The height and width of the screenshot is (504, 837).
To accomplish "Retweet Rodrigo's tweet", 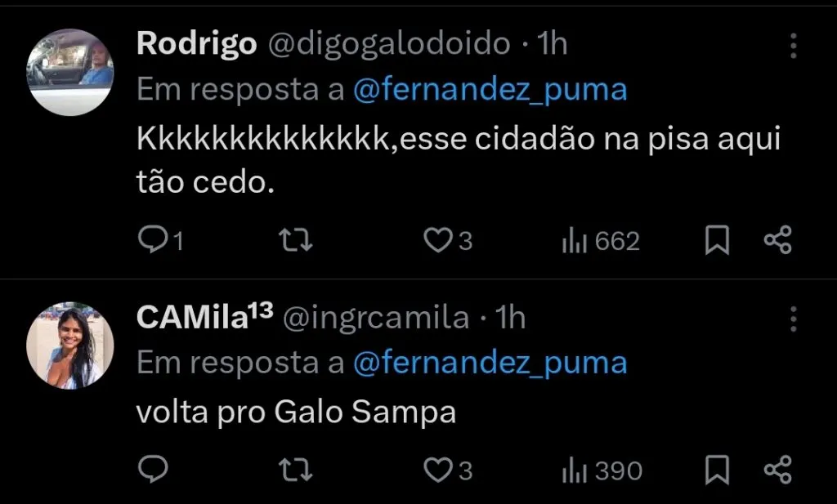I will coord(294,239).
